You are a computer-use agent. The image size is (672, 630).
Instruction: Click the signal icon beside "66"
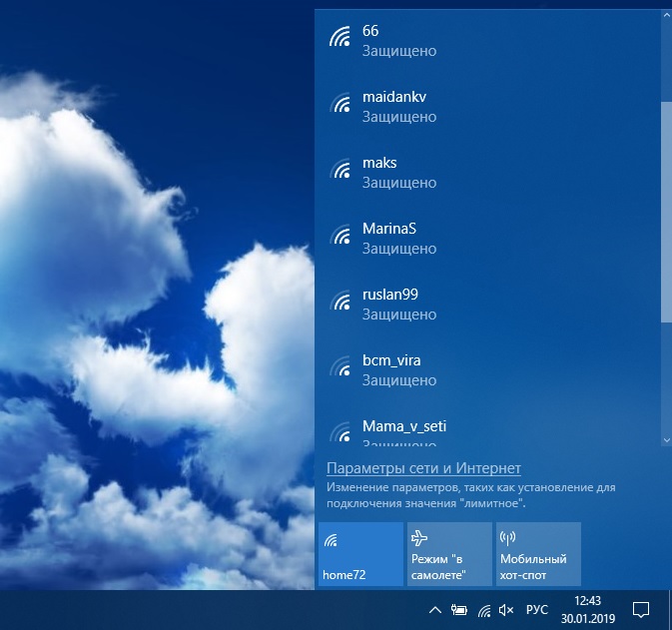click(339, 36)
